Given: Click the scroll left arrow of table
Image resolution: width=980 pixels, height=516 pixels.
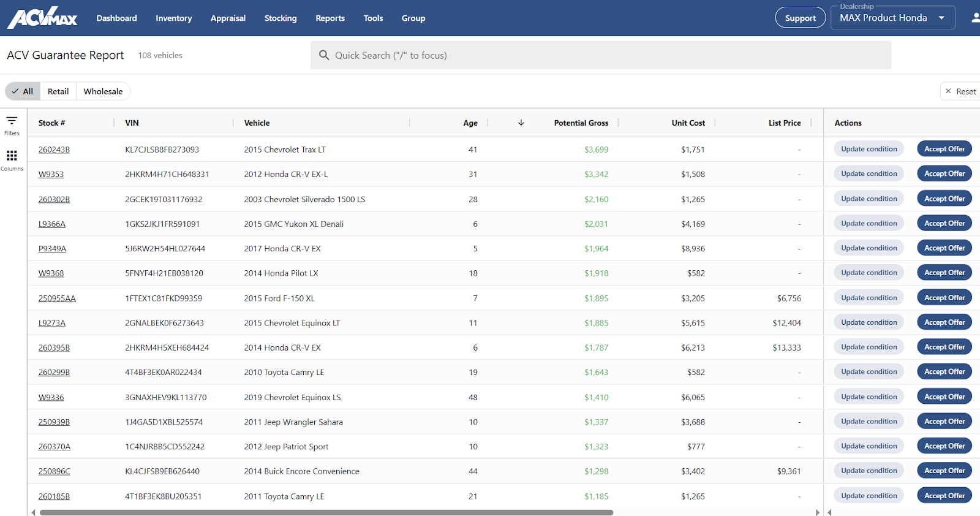Looking at the screenshot, I should [x=33, y=512].
